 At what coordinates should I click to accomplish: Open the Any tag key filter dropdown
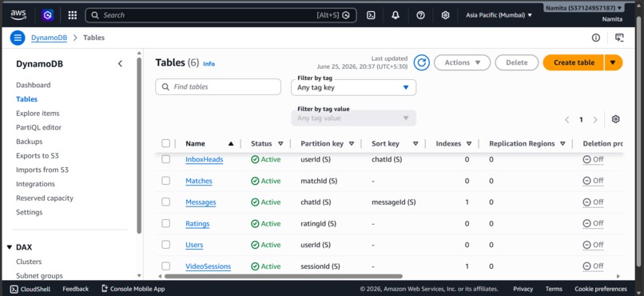click(354, 87)
